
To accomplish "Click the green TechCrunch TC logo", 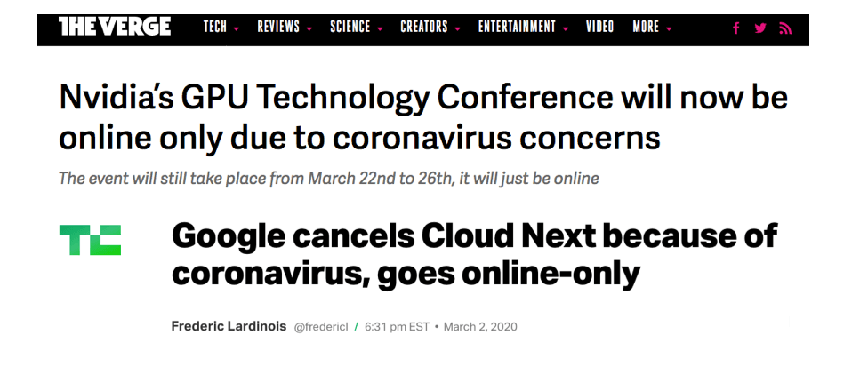I will pyautogui.click(x=90, y=240).
